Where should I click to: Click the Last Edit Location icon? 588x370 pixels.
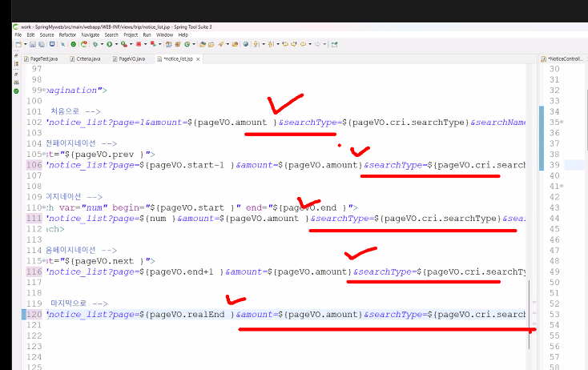(285, 44)
